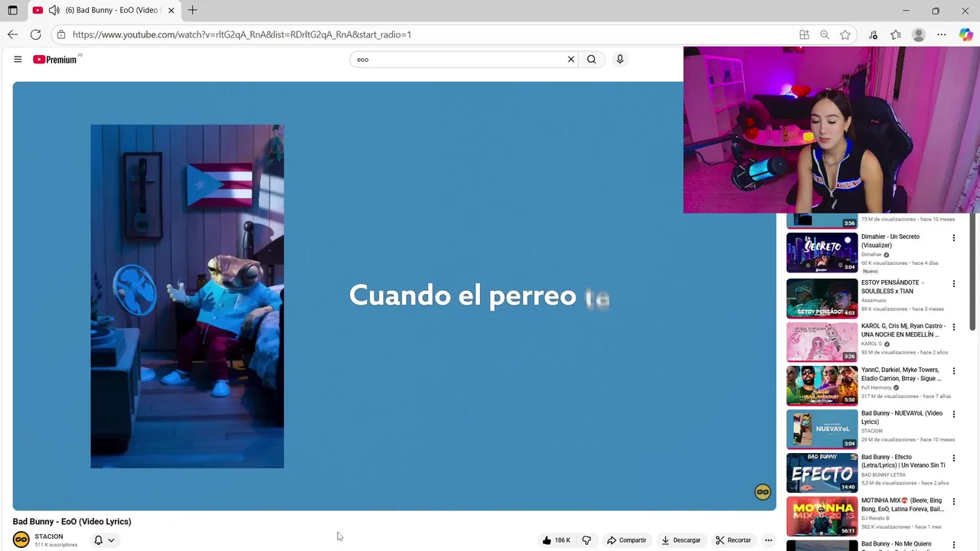
Task: Open more video actions ellipsis button
Action: click(x=769, y=540)
